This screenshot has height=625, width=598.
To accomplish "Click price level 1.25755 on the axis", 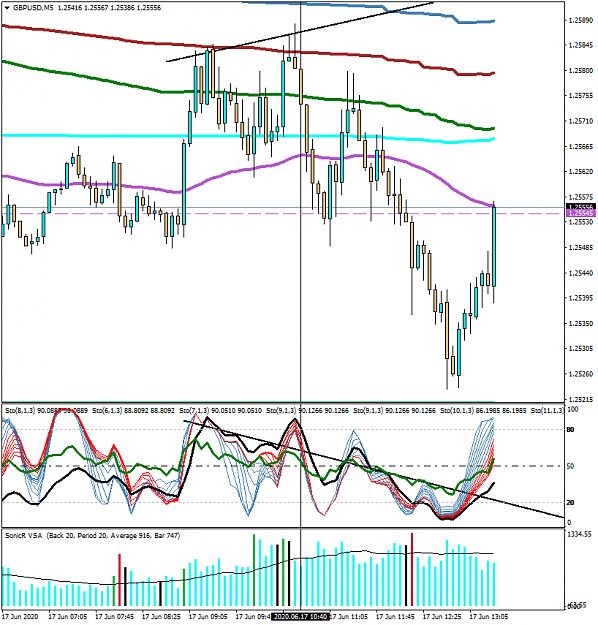I will [x=580, y=96].
